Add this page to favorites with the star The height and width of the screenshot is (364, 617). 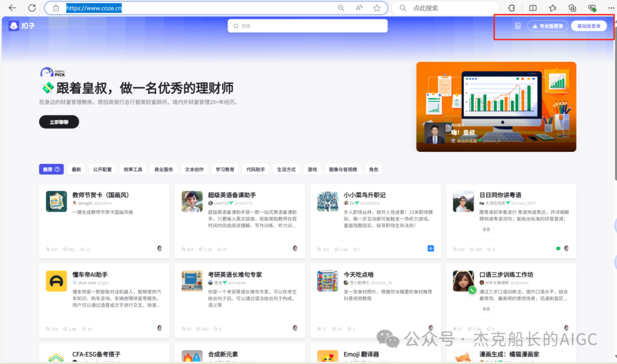(377, 8)
